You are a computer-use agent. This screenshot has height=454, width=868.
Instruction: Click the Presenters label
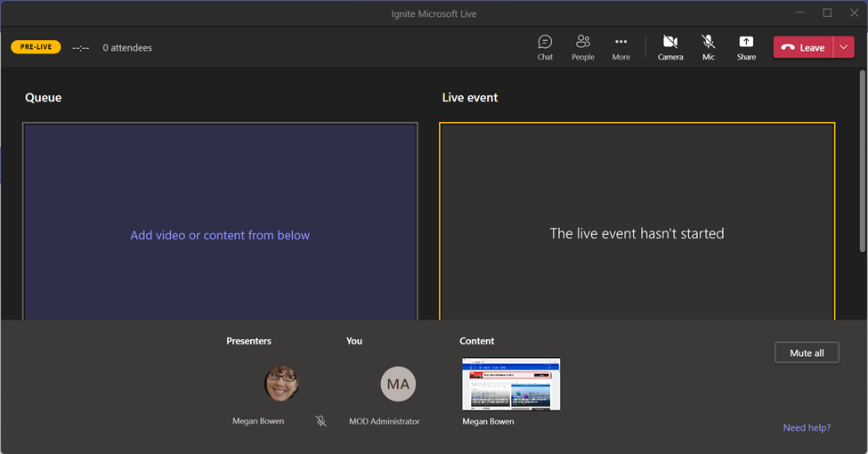248,341
